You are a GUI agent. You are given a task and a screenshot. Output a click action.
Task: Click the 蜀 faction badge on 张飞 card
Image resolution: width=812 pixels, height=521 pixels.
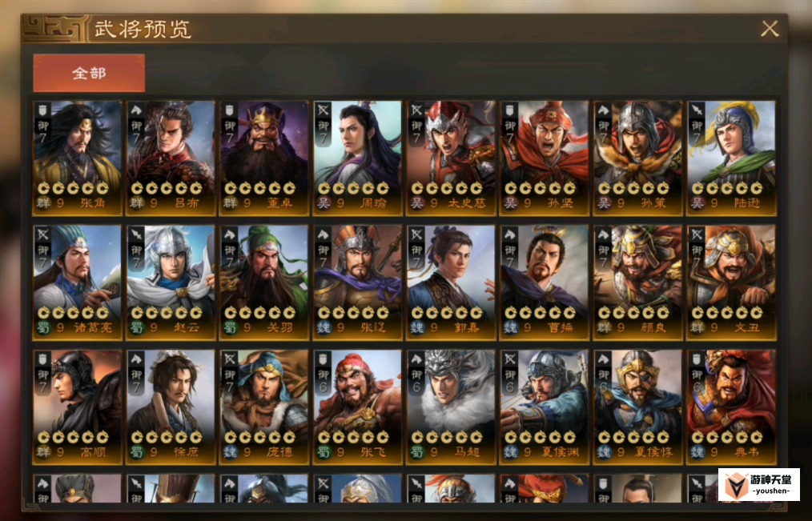coord(324,451)
